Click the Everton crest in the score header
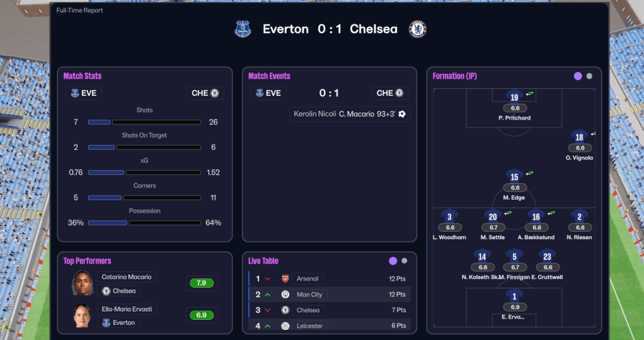 point(243,29)
